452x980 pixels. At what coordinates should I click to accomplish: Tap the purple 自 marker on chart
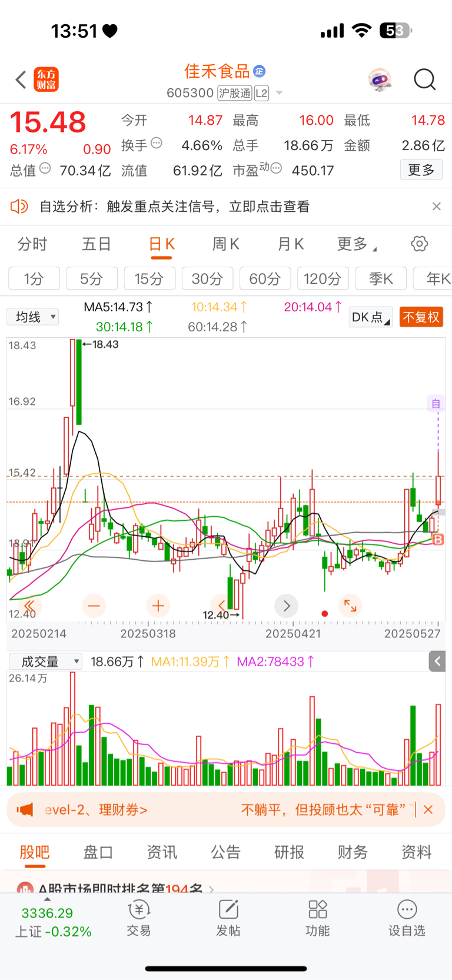(x=436, y=403)
